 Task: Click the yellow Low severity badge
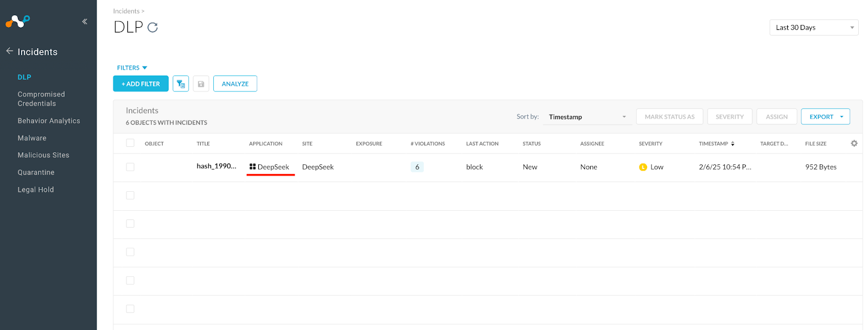pyautogui.click(x=643, y=167)
